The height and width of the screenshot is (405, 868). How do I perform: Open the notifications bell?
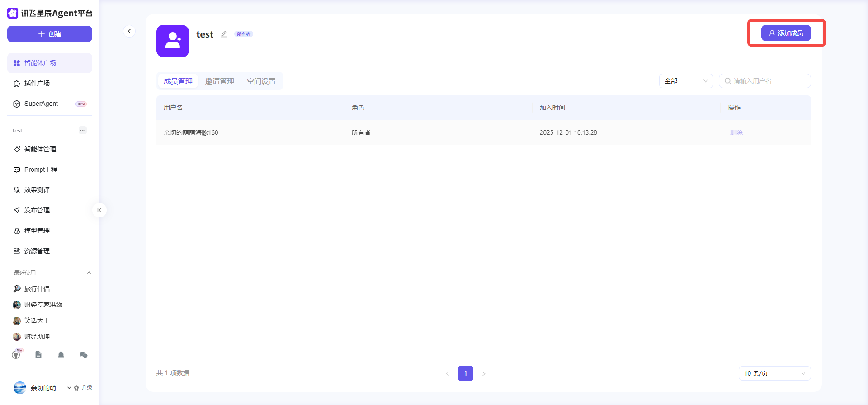click(x=61, y=355)
